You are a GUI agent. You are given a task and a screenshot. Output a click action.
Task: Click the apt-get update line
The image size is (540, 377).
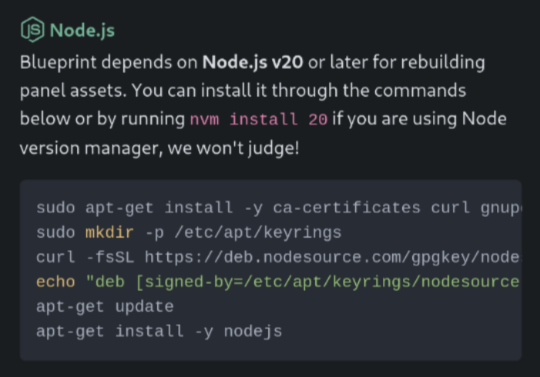(x=105, y=307)
